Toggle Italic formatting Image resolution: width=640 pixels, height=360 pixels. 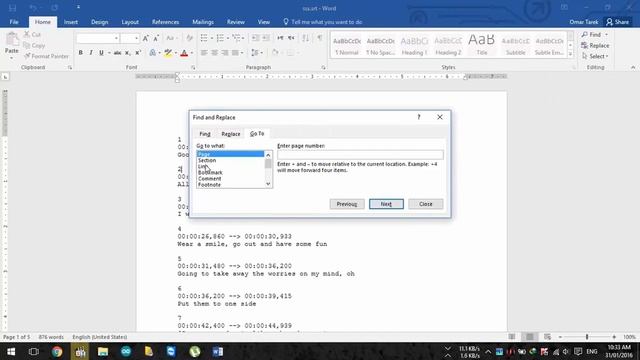91,53
